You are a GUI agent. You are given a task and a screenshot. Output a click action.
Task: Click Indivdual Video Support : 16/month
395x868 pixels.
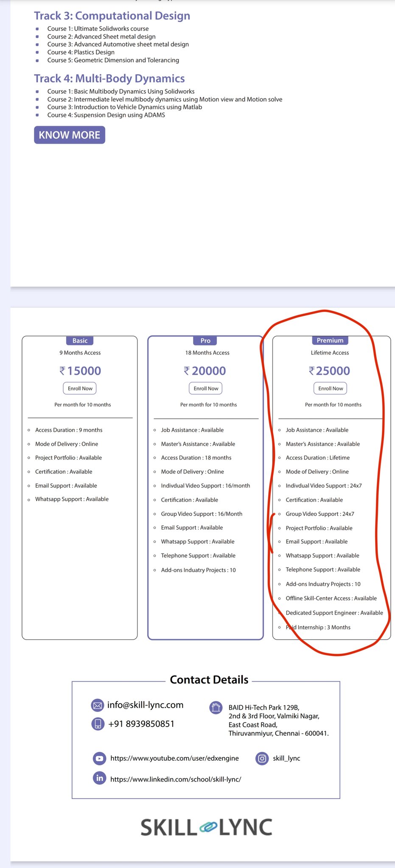point(205,486)
